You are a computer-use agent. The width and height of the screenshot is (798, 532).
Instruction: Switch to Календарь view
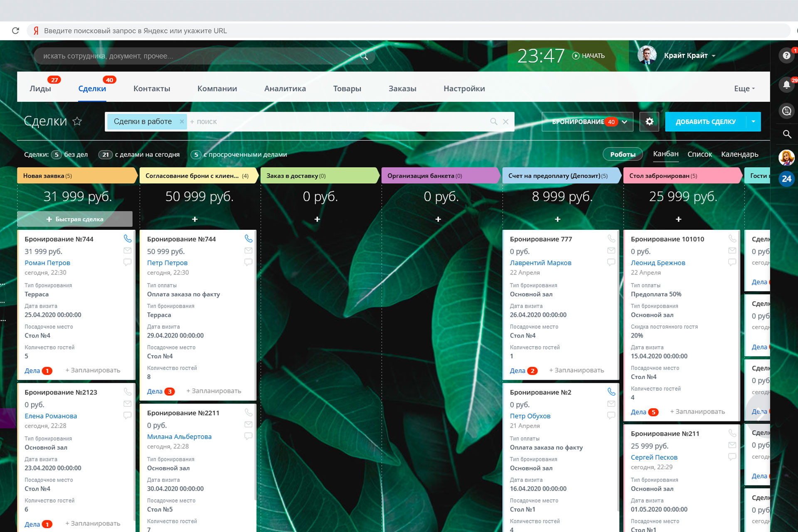739,154
